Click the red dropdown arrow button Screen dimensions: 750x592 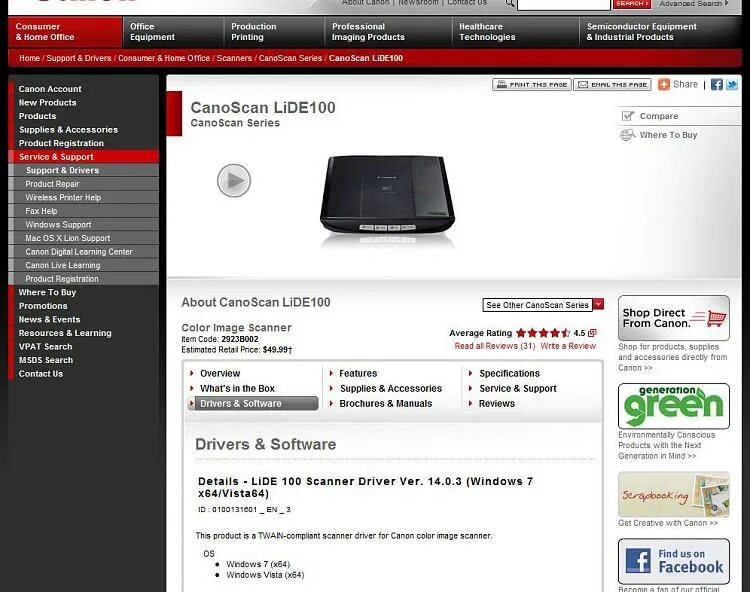click(598, 304)
